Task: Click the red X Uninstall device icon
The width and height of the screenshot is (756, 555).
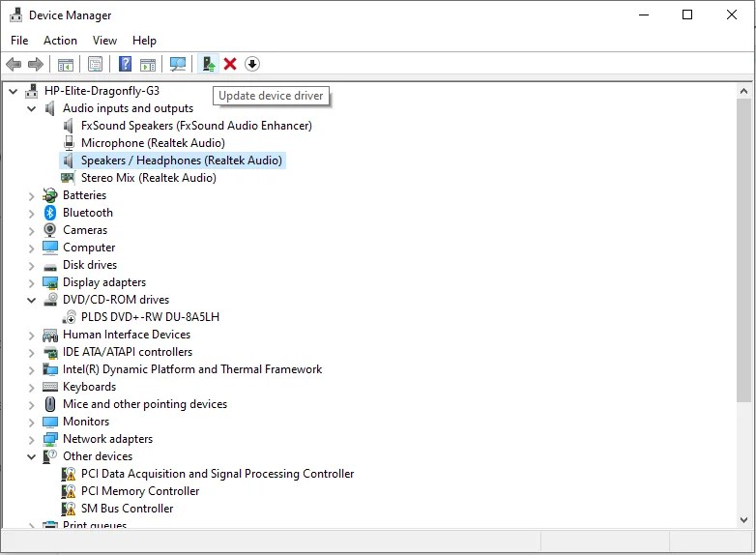Action: point(230,64)
